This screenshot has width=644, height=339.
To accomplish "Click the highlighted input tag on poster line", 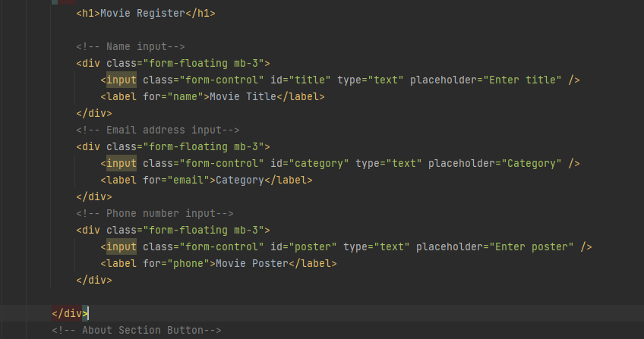I will (122, 246).
